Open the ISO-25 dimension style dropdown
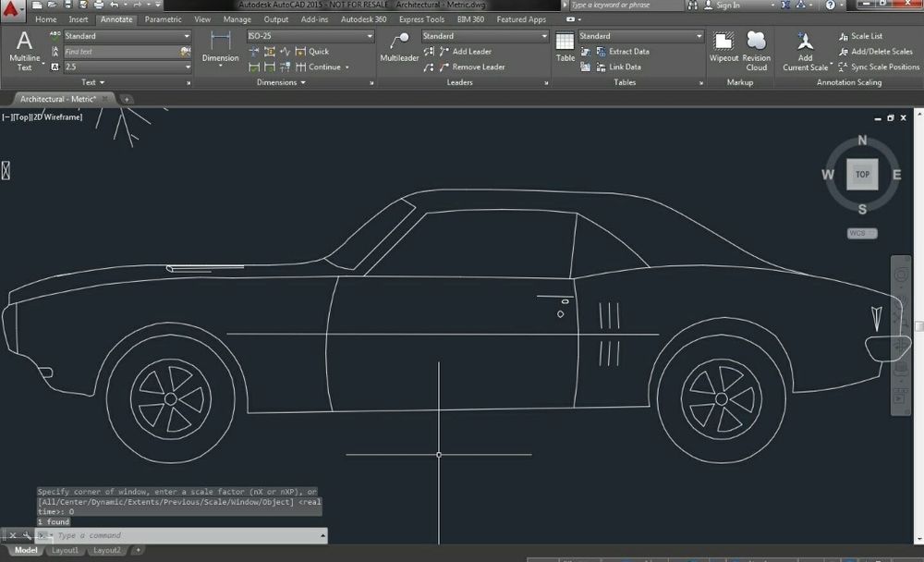This screenshot has width=924, height=562. tap(310, 36)
